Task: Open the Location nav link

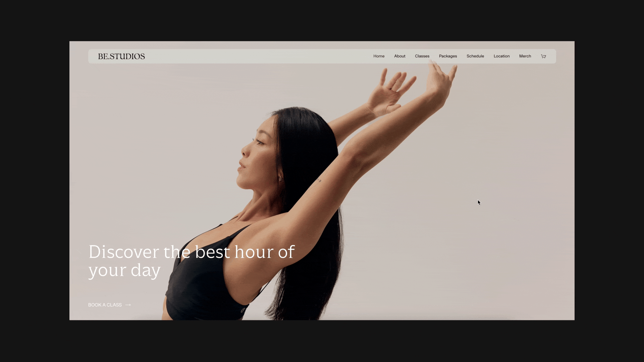Action: [501, 56]
